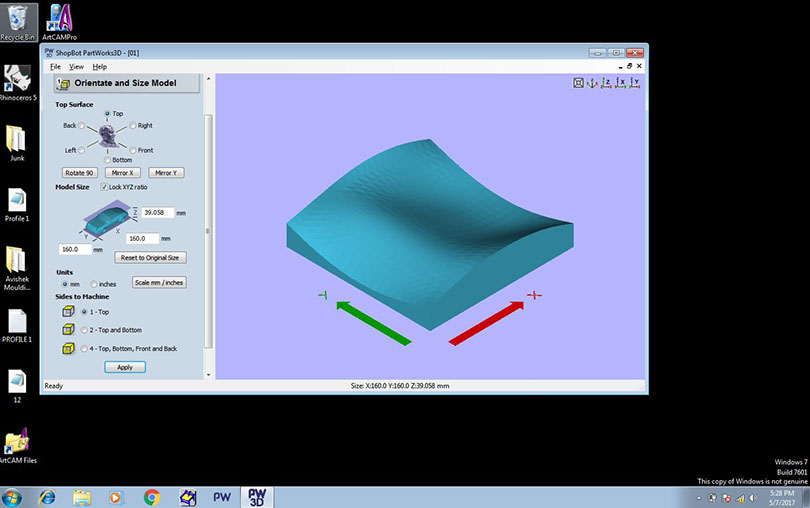The width and height of the screenshot is (810, 508).
Task: Select Left as the top surface
Action: [x=82, y=150]
